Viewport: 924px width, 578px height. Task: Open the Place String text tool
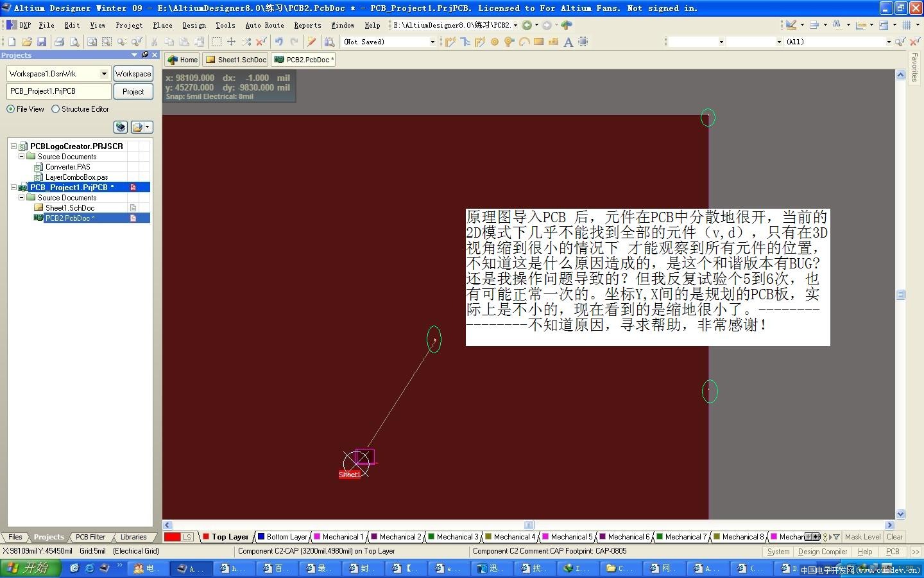point(568,42)
